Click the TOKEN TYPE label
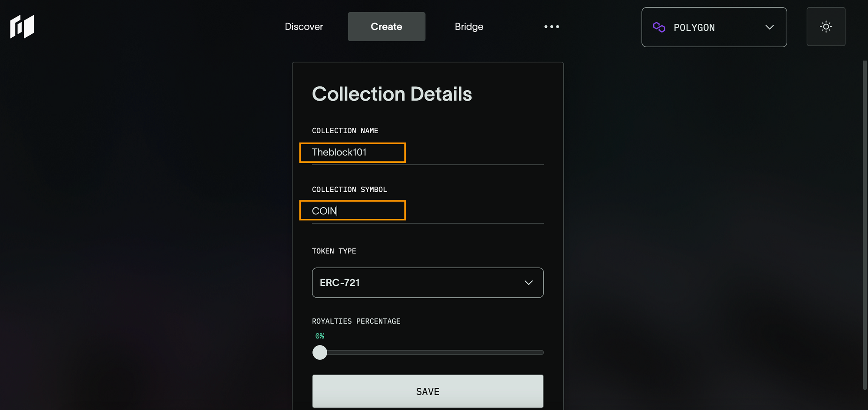 coord(334,251)
